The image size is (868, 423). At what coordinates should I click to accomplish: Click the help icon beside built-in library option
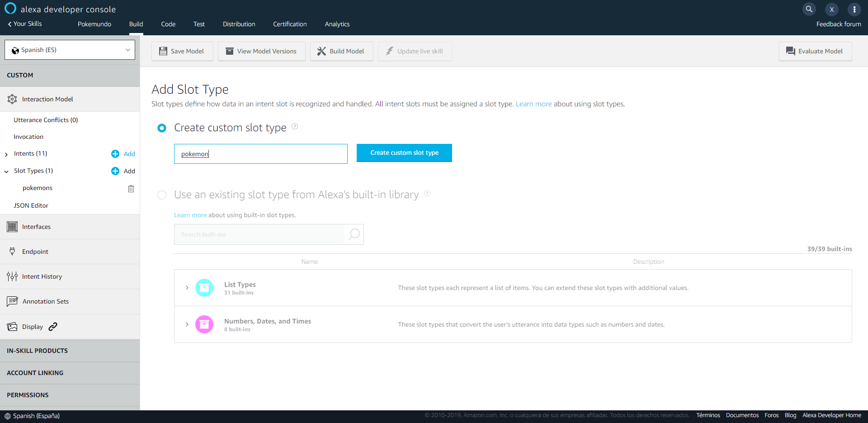coord(427,193)
